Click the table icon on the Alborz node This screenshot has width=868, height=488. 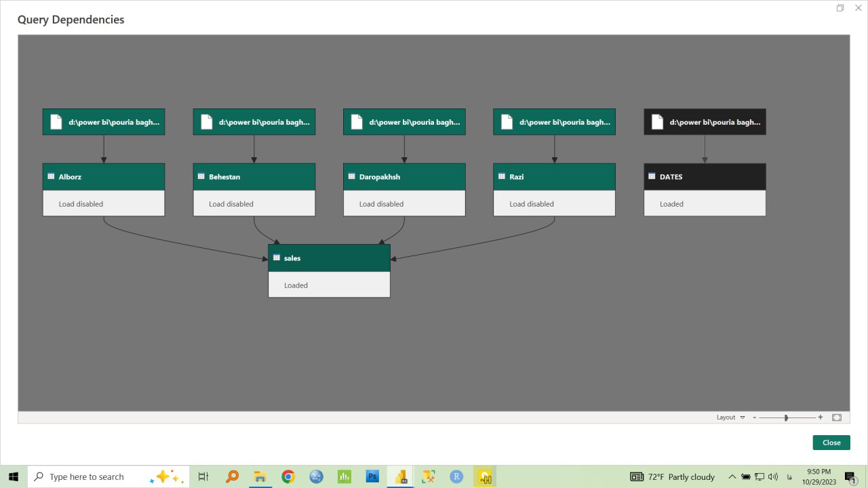pos(51,177)
